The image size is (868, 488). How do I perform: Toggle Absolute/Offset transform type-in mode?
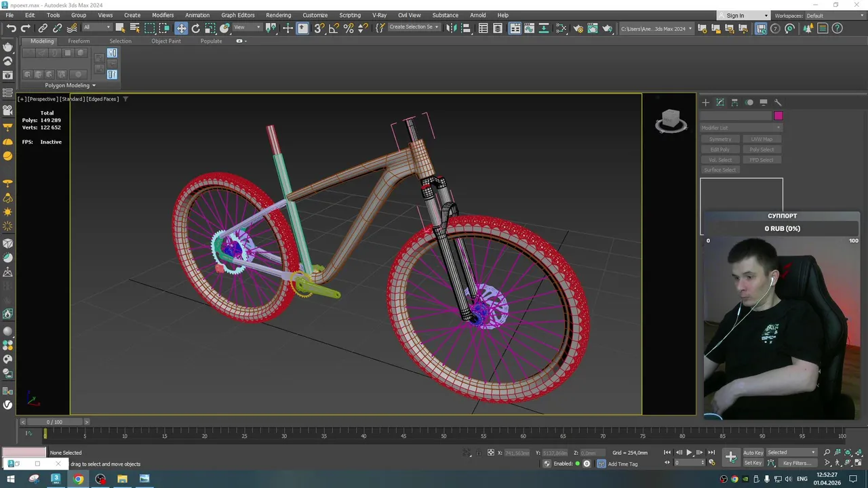click(491, 452)
